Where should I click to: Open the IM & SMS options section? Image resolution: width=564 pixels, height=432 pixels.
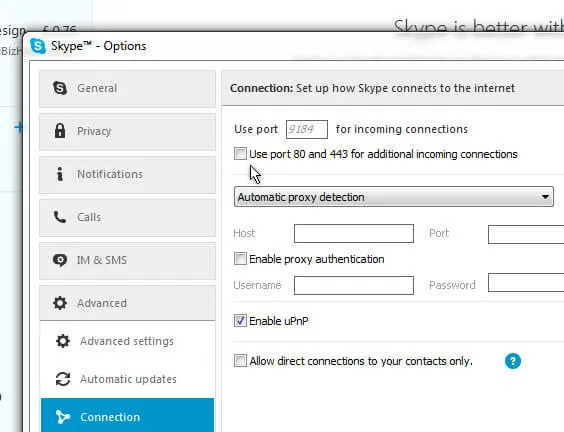click(x=127, y=260)
